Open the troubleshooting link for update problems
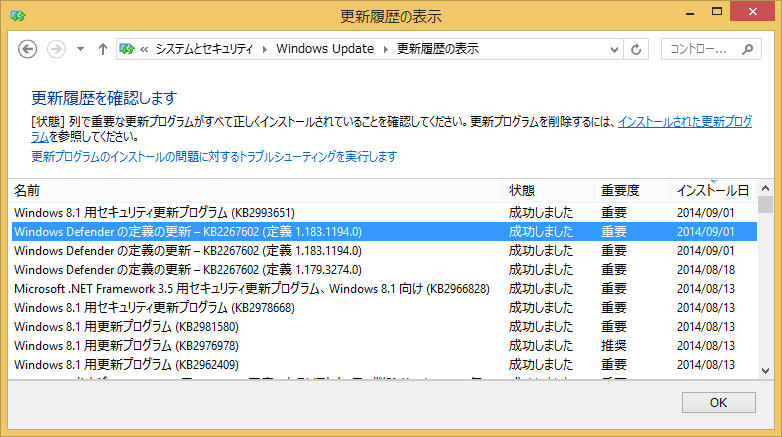782x437 pixels. tap(214, 157)
